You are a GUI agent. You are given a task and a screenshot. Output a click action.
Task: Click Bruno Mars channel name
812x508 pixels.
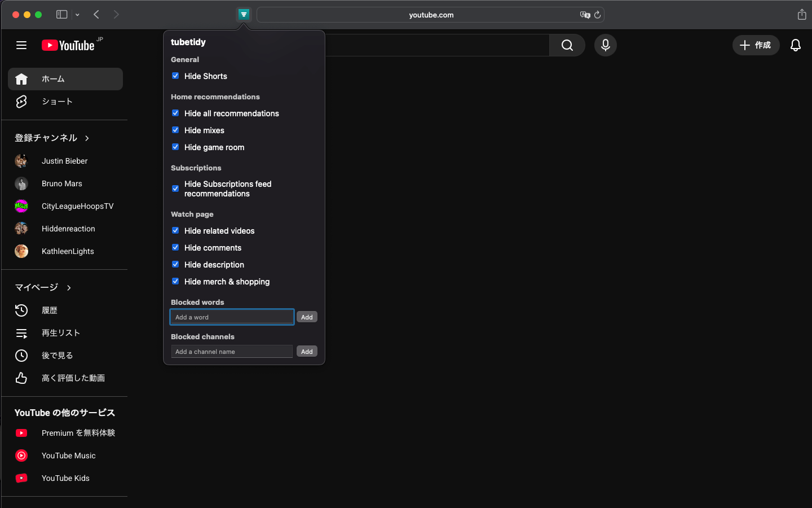coord(62,183)
